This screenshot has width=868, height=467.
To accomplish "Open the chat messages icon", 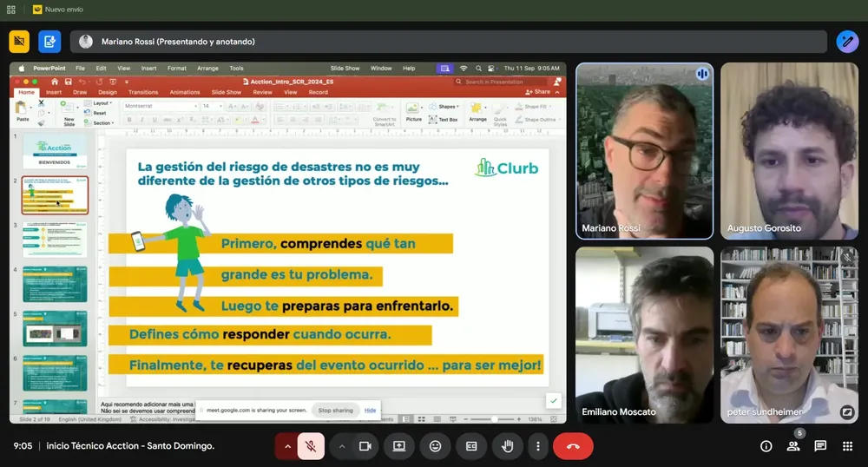I will point(820,446).
